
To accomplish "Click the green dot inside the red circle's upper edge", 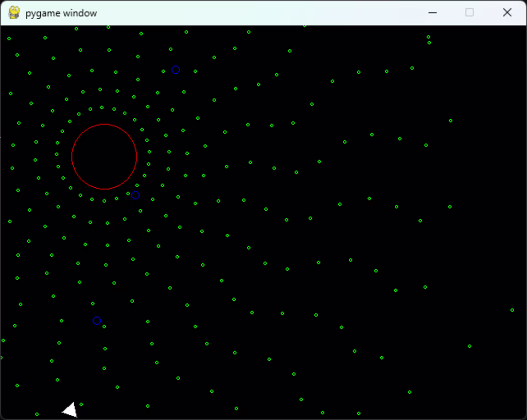I will (x=102, y=108).
